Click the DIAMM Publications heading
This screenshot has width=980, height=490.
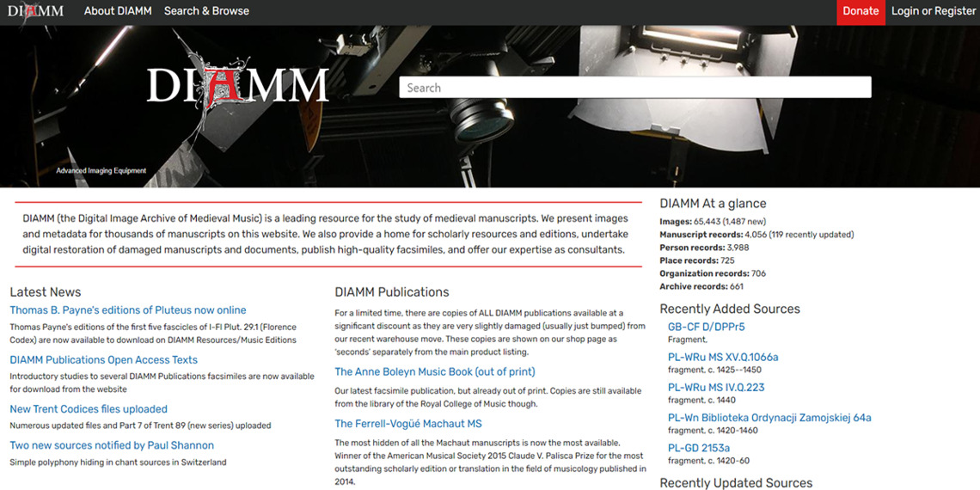pos(392,292)
